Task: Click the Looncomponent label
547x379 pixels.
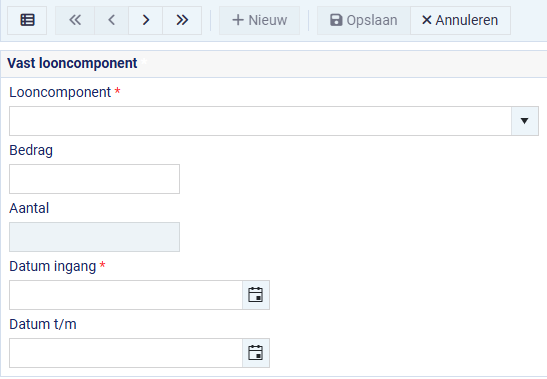Action: click(60, 92)
